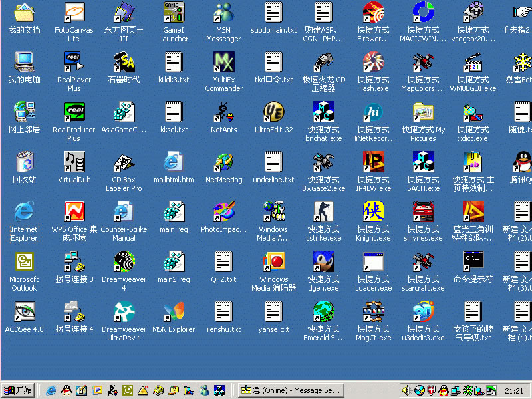The height and width of the screenshot is (399, 532).
Task: Click the WPS Office desktop shortcut
Action: coord(74,211)
